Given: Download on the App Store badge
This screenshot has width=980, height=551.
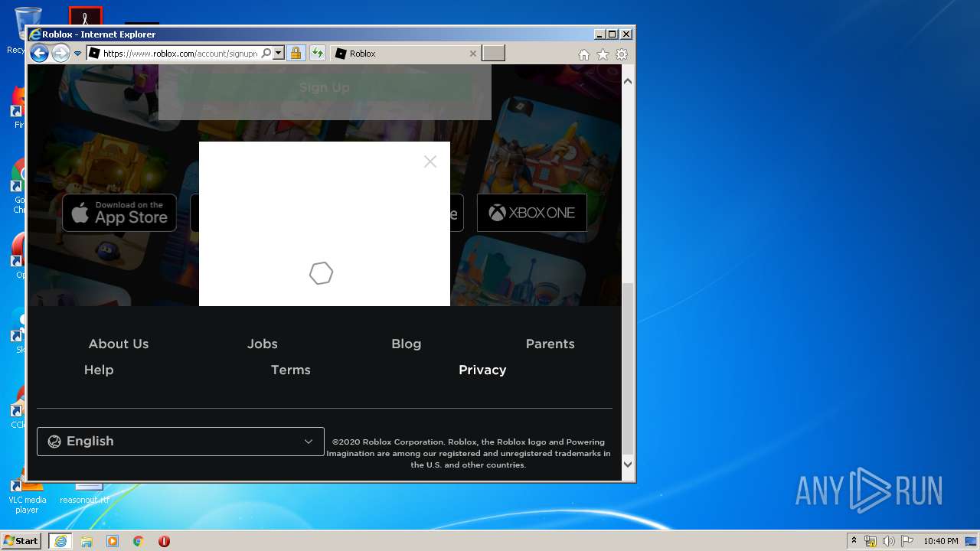Looking at the screenshot, I should [119, 213].
